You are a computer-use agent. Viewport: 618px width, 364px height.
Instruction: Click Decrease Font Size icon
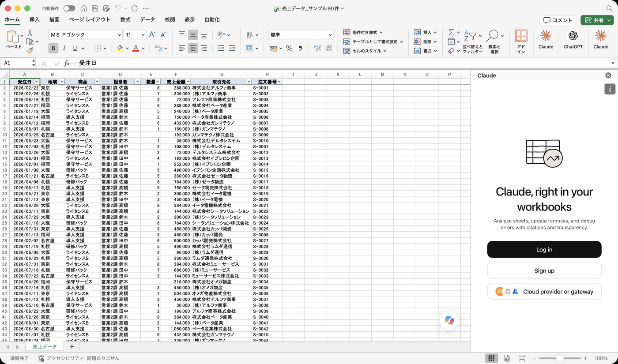pyautogui.click(x=163, y=35)
